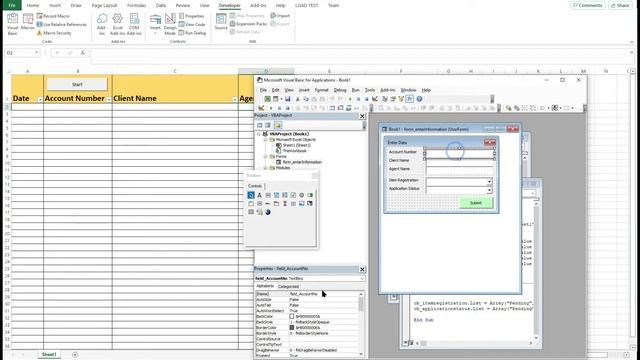Click View Code in the Controls group

tap(192, 24)
